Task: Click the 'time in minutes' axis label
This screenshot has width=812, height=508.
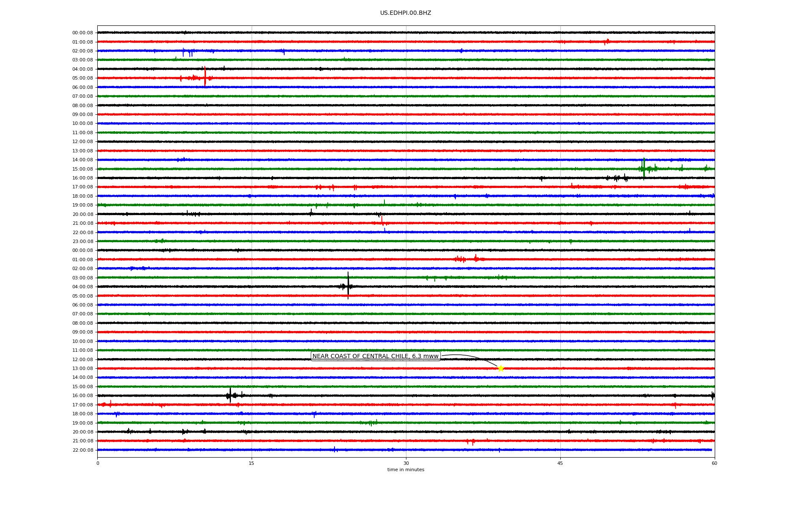Action: click(405, 470)
